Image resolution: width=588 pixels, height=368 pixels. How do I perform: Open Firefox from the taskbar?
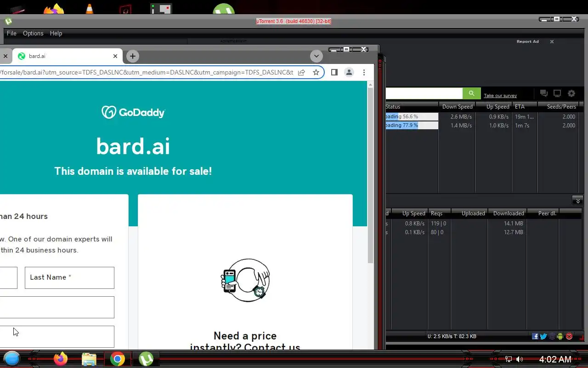click(61, 359)
